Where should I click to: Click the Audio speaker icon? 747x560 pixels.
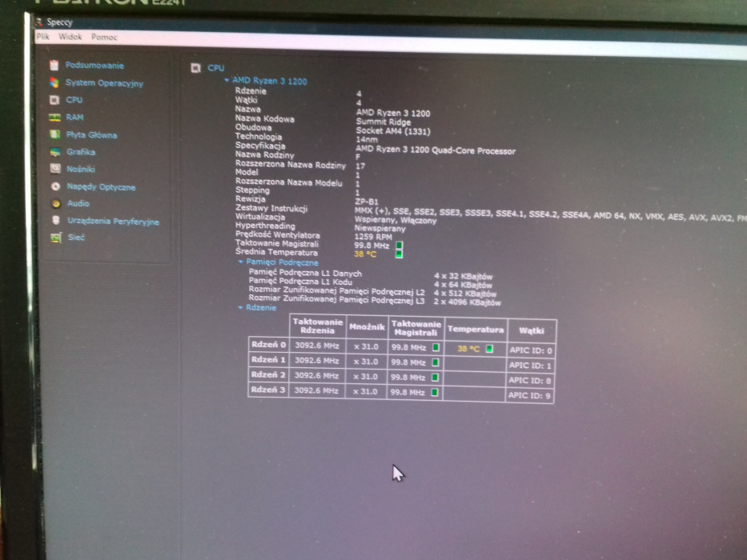[x=56, y=203]
